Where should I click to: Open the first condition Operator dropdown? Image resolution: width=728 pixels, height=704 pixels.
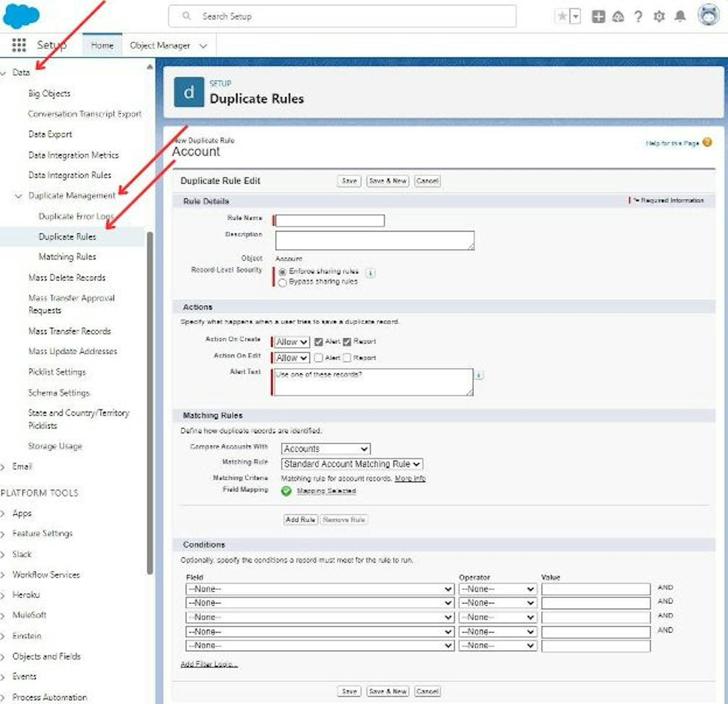(497, 589)
